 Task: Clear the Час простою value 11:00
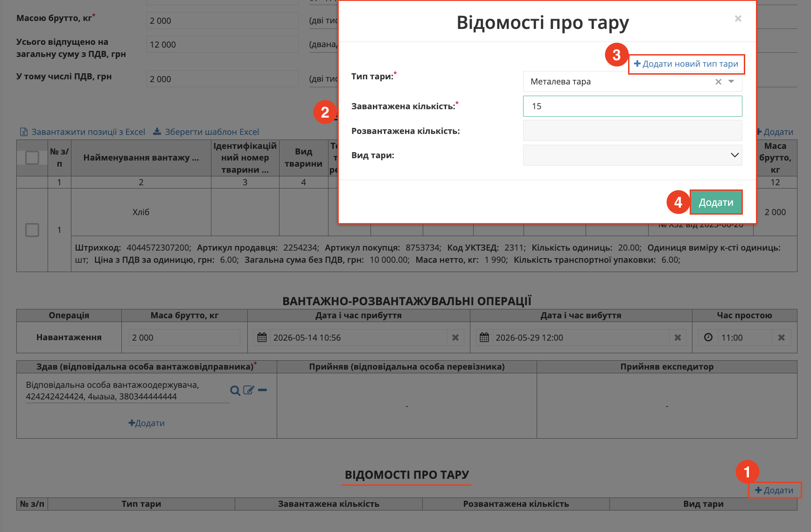point(782,337)
